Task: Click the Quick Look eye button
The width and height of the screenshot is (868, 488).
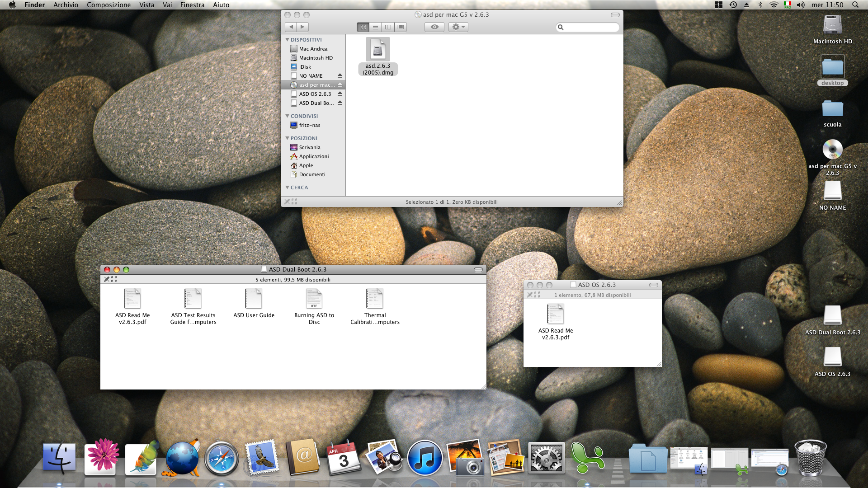Action: click(x=434, y=27)
